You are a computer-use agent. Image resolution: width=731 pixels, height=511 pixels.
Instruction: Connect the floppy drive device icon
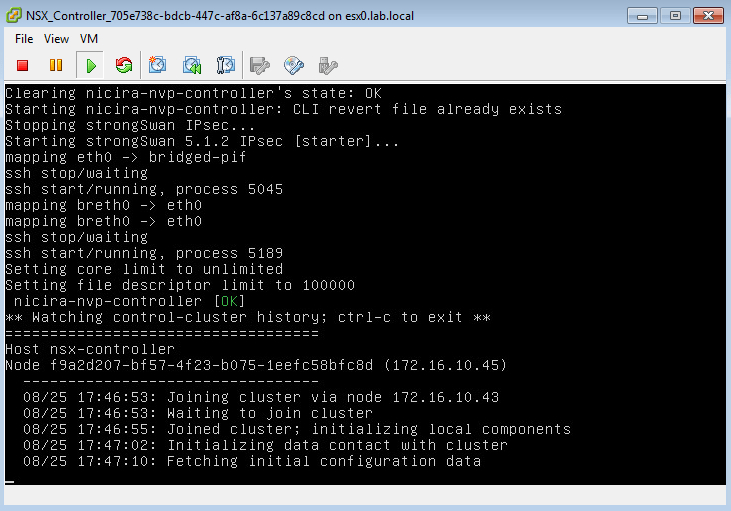[260, 66]
